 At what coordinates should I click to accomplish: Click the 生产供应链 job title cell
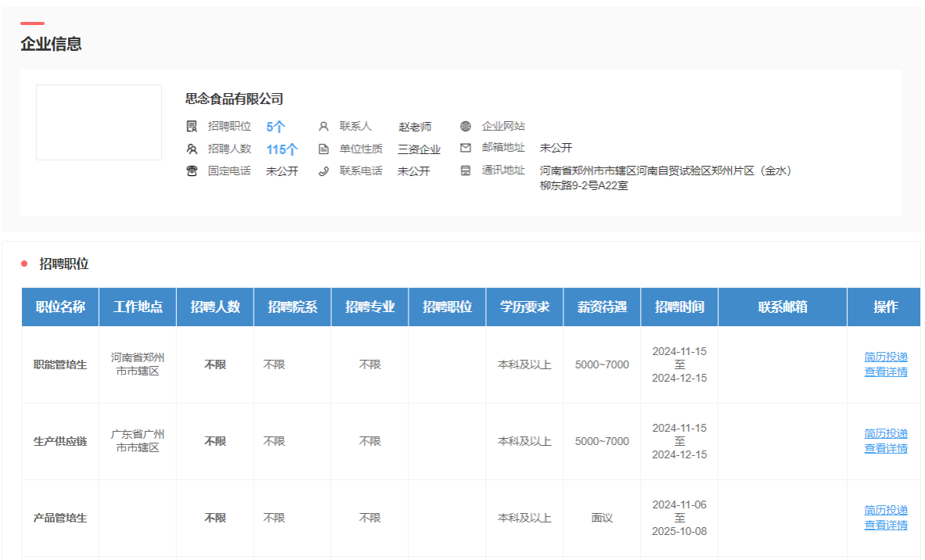[x=60, y=442]
